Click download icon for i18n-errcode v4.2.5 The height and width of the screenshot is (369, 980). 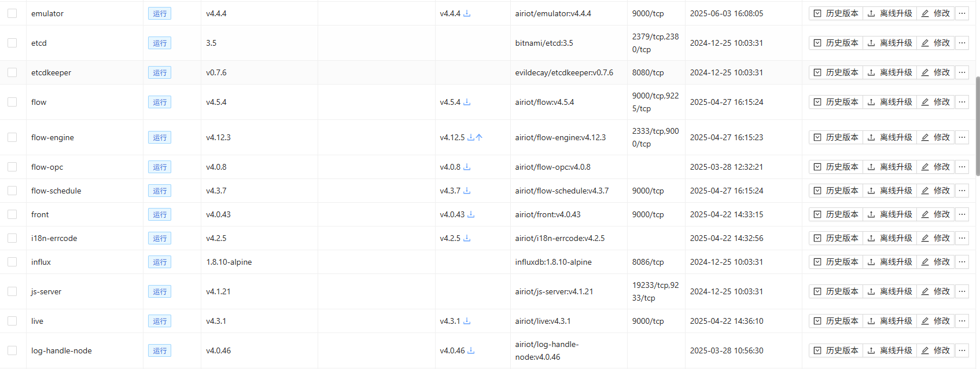point(467,238)
